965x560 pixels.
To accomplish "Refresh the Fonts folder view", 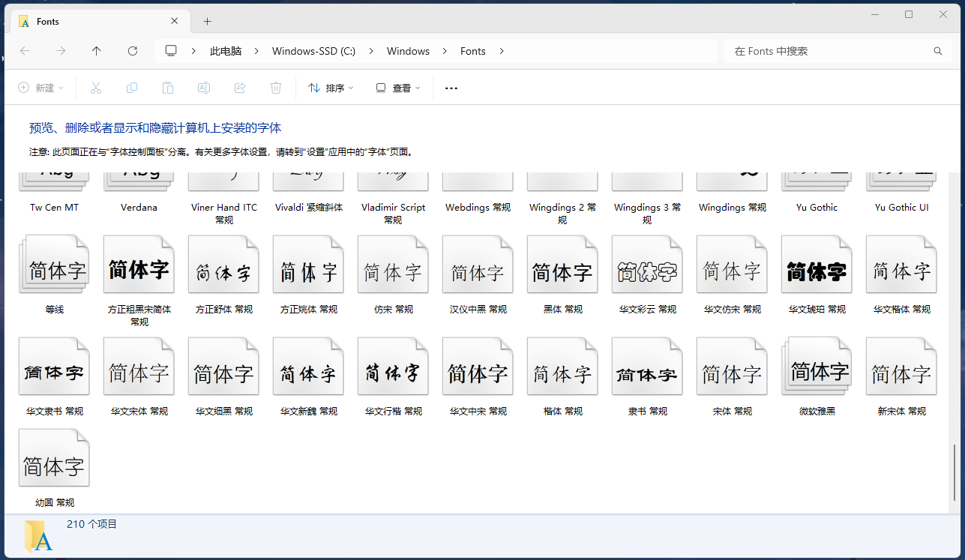I will [x=133, y=51].
